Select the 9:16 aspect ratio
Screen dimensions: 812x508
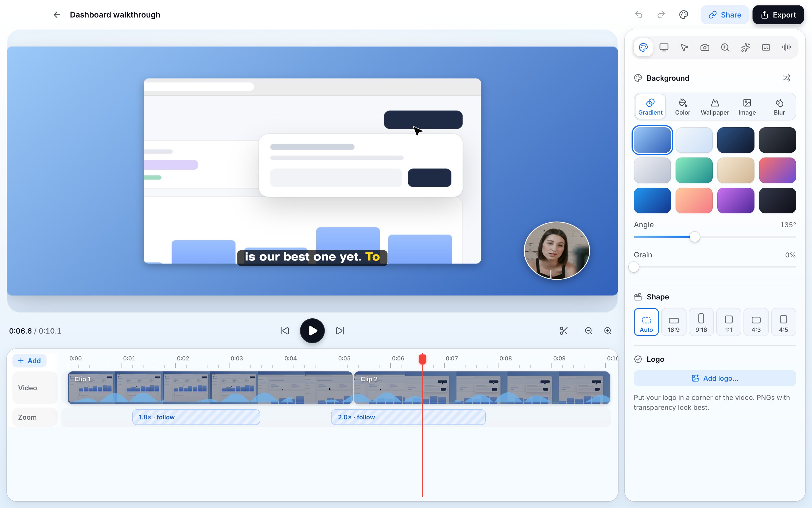701,322
